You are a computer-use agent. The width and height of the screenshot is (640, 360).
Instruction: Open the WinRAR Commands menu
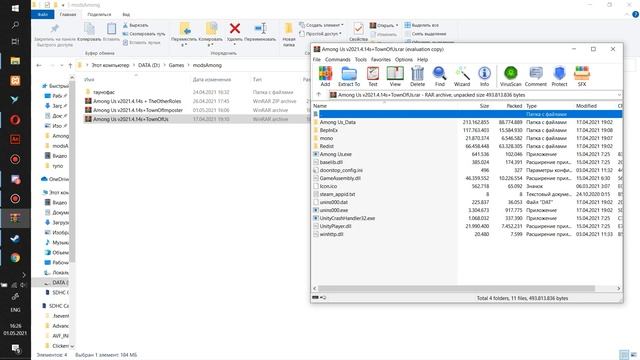338,60
